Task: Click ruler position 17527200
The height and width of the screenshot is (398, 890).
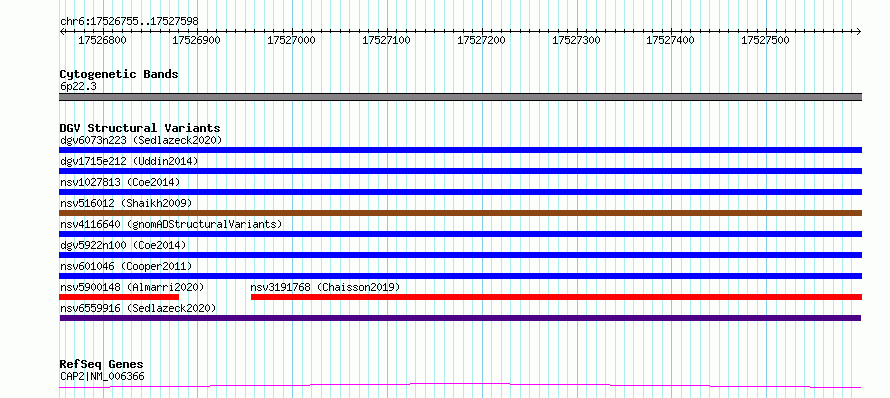Action: coord(481,40)
